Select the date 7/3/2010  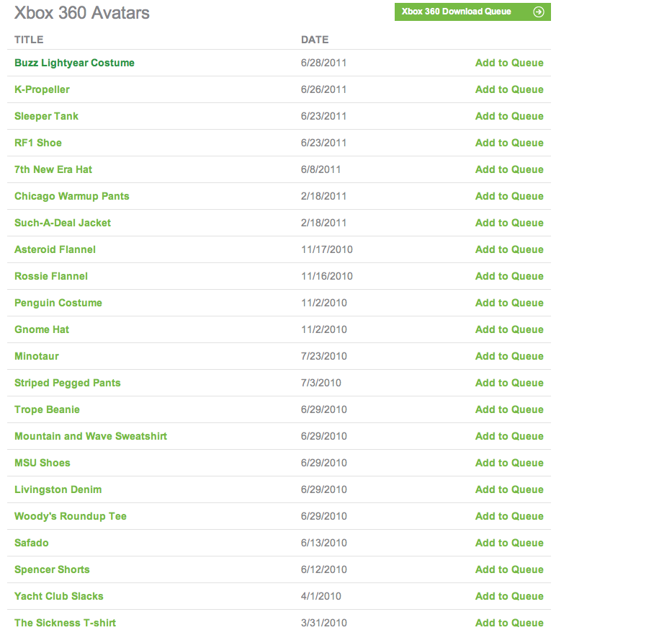(x=321, y=383)
